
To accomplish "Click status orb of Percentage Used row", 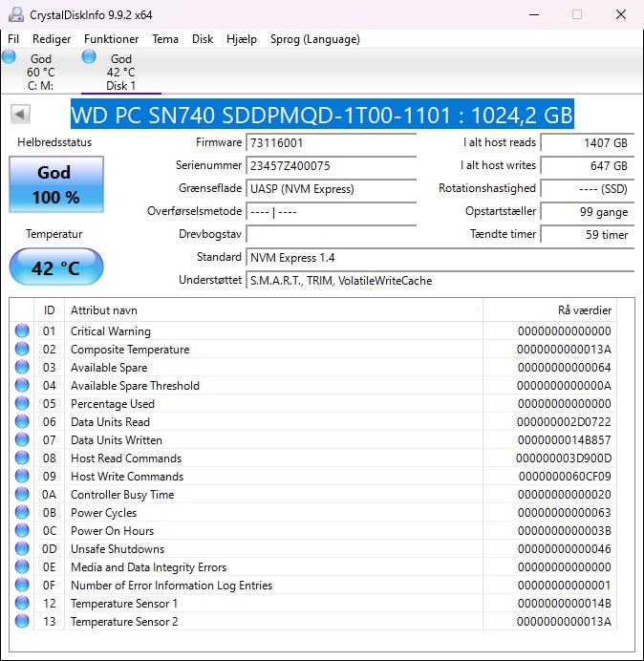I will click(22, 403).
